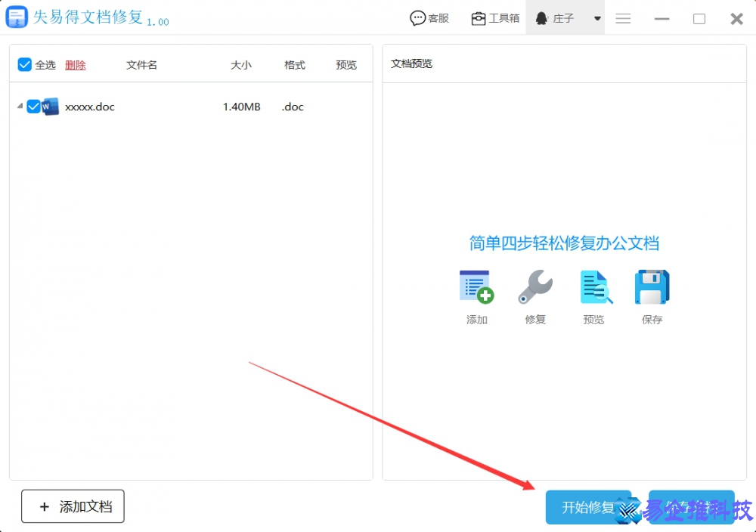Viewport: 756px width, 532px height.
Task: Click the blue save button at bottom right
Action: 691,507
